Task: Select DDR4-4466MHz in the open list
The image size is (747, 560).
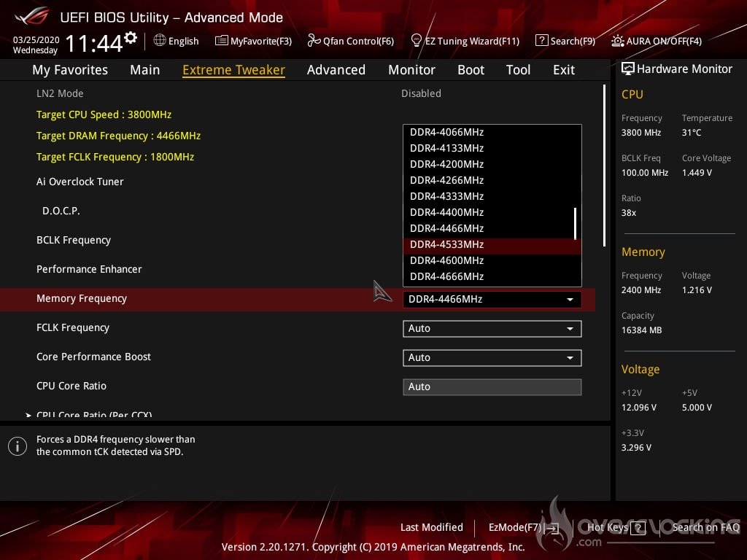Action: (492, 228)
